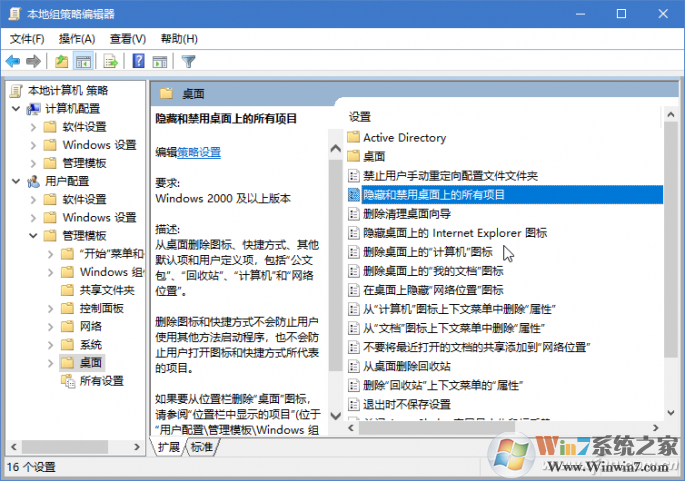This screenshot has height=481, width=685.
Task: Select 删除"回收站"上下文菜单的"属性" setting
Action: [x=443, y=385]
